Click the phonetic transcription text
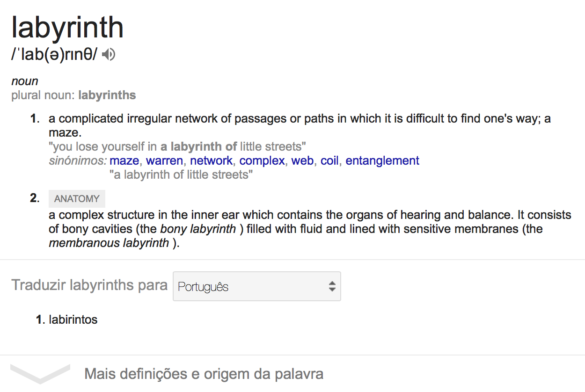This screenshot has width=585, height=392. tap(54, 55)
